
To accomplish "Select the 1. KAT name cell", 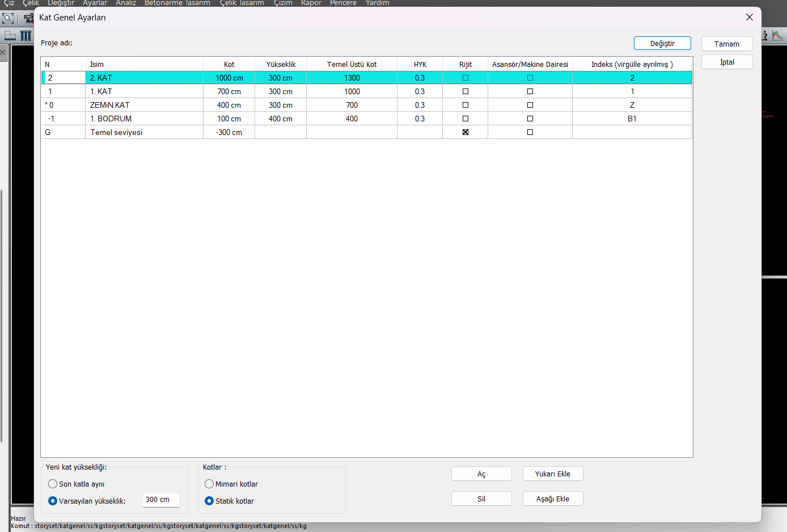I will pyautogui.click(x=144, y=91).
